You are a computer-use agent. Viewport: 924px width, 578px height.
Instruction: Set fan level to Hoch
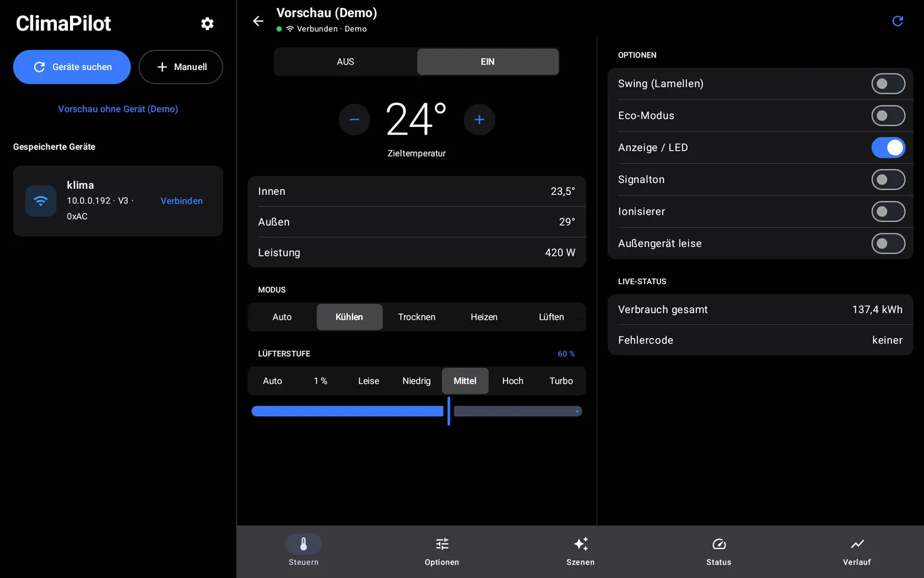click(x=513, y=381)
